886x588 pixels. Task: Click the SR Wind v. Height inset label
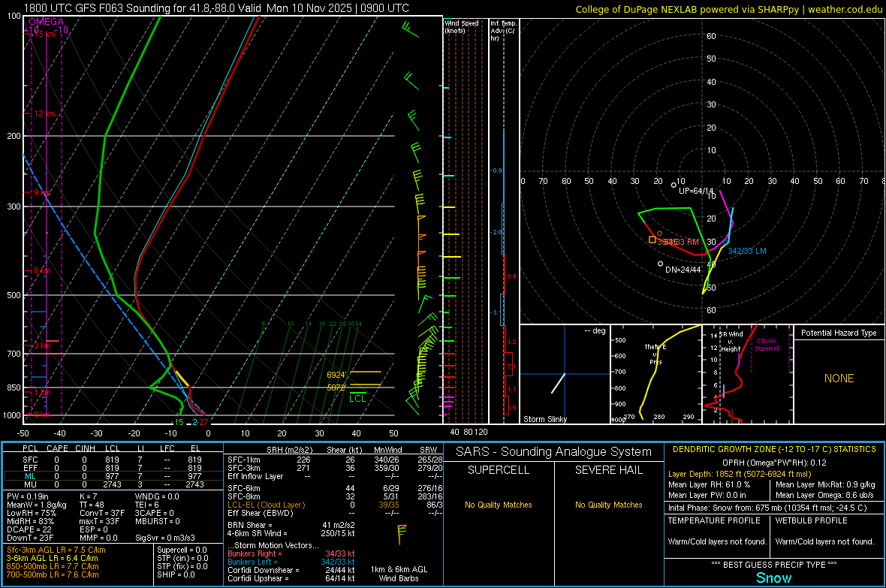(731, 342)
